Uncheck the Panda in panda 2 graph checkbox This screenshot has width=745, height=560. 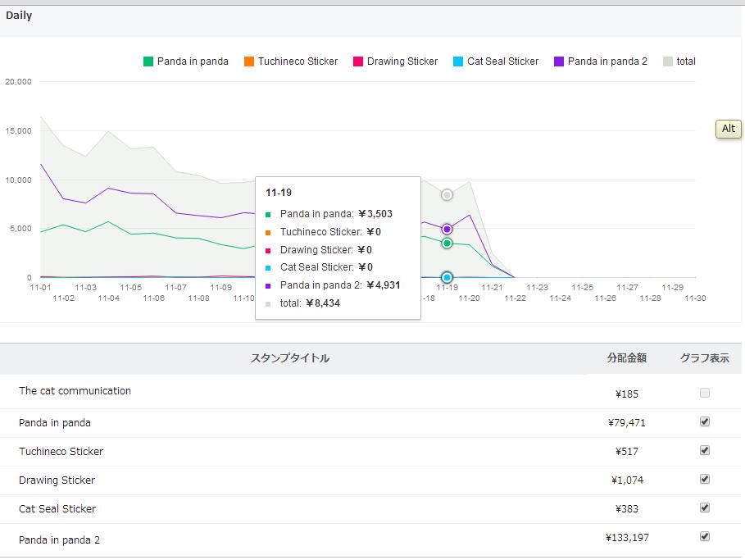coord(705,537)
